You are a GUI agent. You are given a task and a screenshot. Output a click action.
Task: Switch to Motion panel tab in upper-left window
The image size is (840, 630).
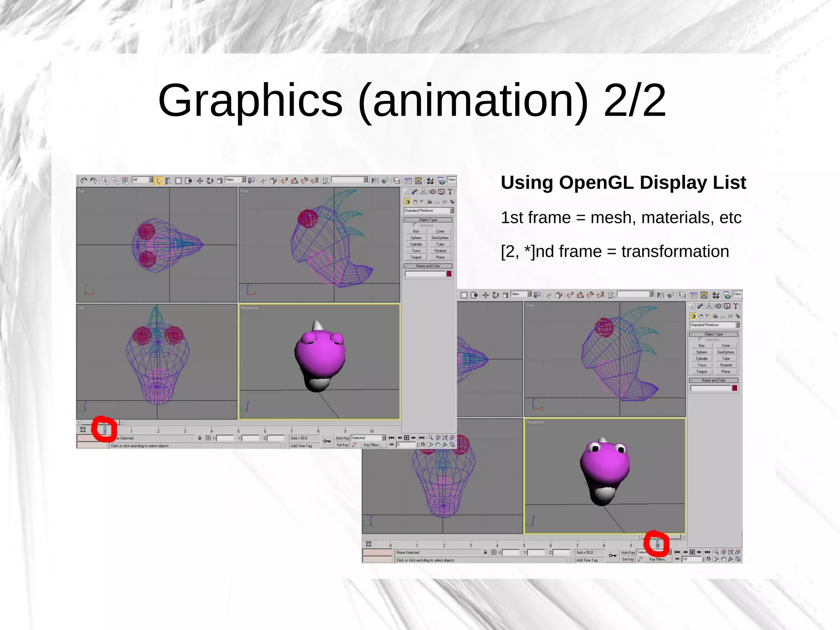tap(432, 192)
